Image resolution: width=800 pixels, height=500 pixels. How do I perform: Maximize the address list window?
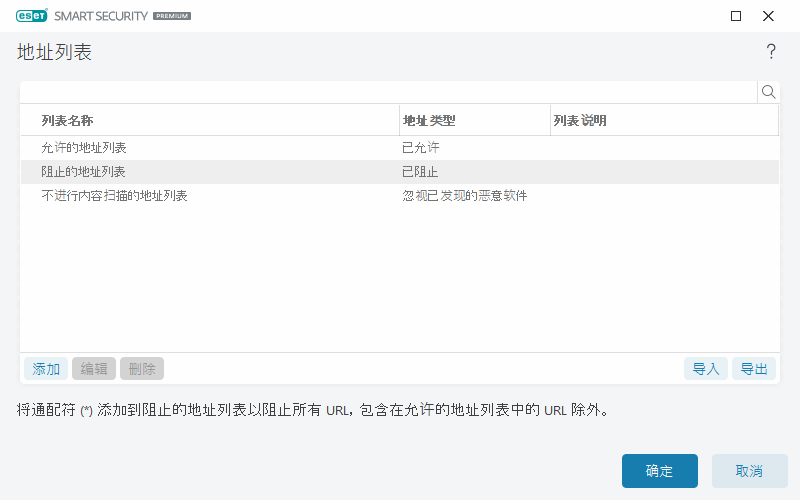[x=736, y=16]
